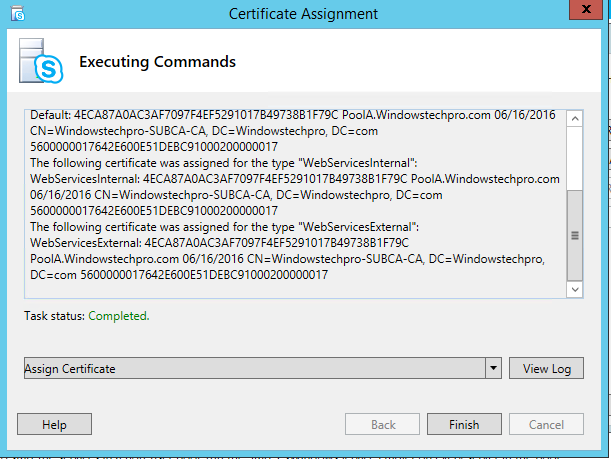Click the Skype title bar icon
This screenshot has width=611, height=459.
(x=18, y=14)
